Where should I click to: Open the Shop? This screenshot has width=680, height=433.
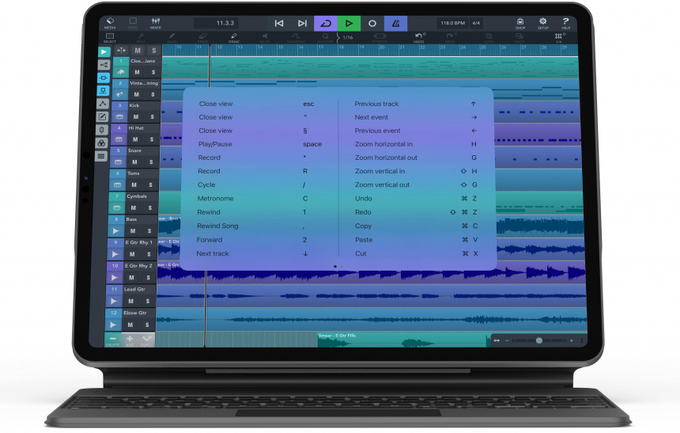520,23
